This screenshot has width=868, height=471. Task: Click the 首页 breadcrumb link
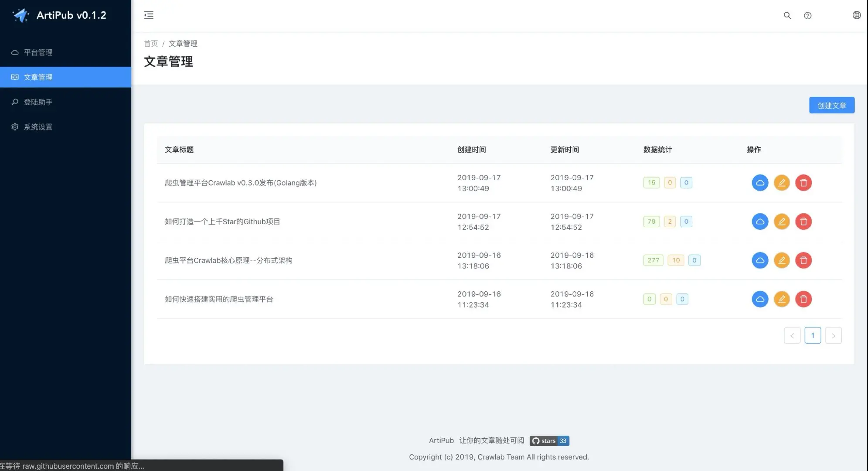pyautogui.click(x=151, y=44)
